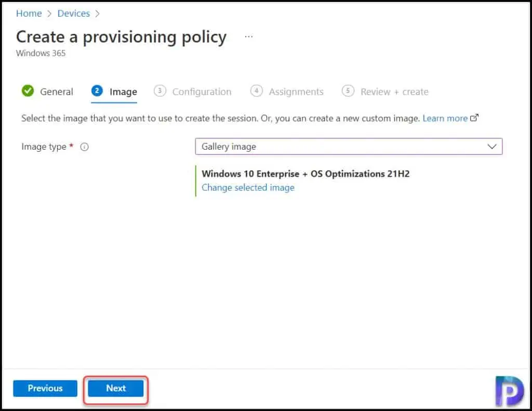
Task: Click the Image type dropdown chevron
Action: [x=492, y=147]
